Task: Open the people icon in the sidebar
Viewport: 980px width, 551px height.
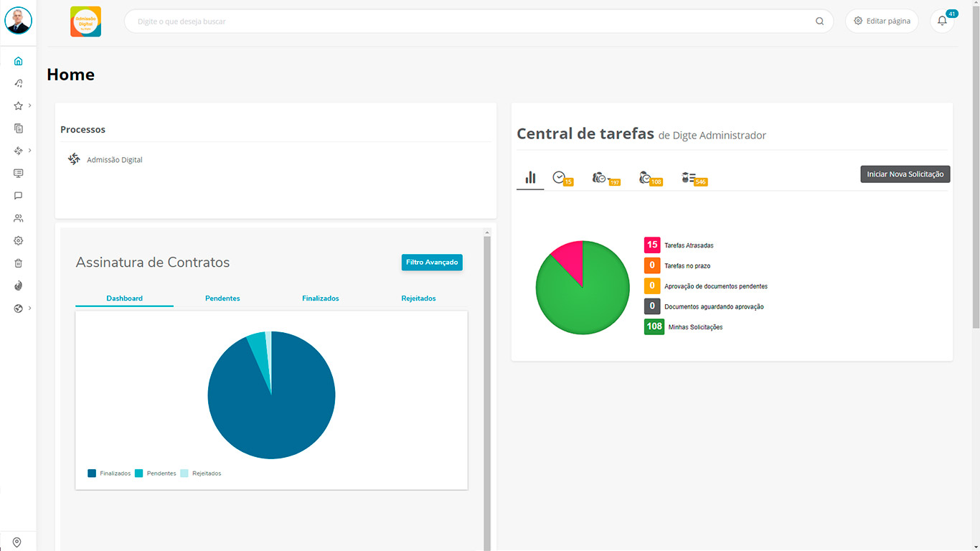Action: (x=19, y=218)
